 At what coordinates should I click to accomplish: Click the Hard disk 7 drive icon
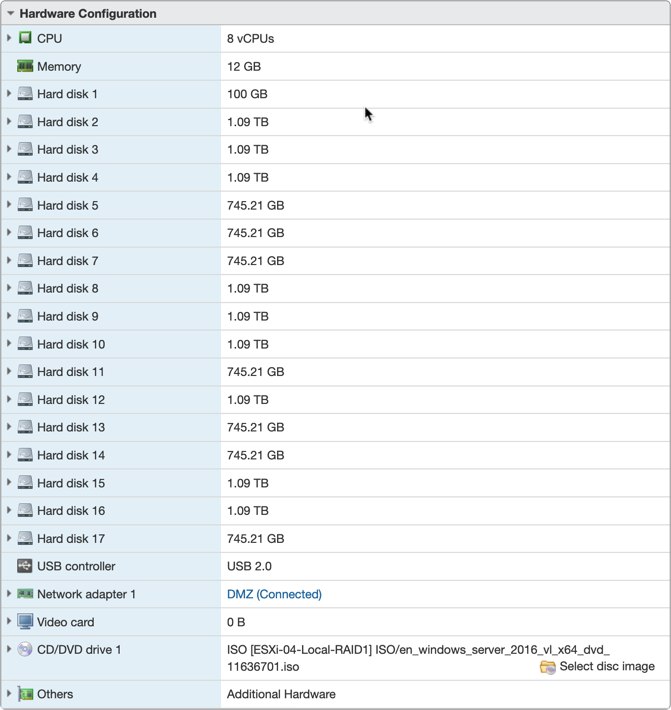pyautogui.click(x=25, y=261)
